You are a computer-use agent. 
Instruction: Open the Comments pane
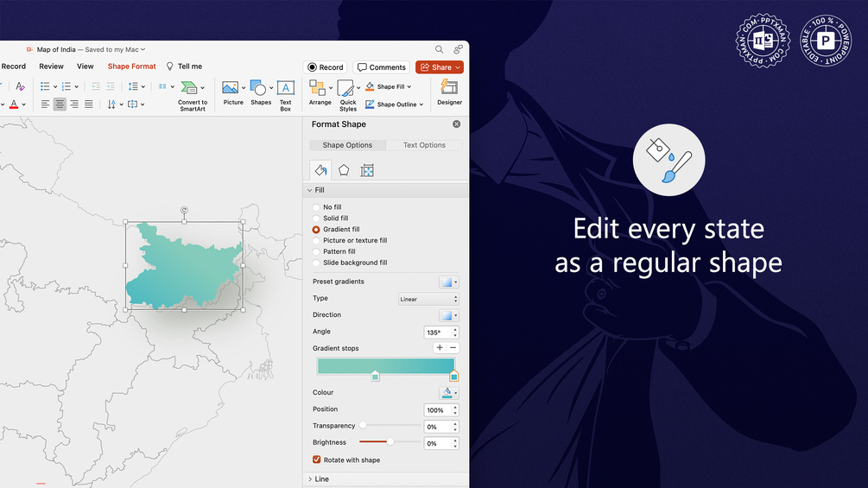pyautogui.click(x=382, y=67)
